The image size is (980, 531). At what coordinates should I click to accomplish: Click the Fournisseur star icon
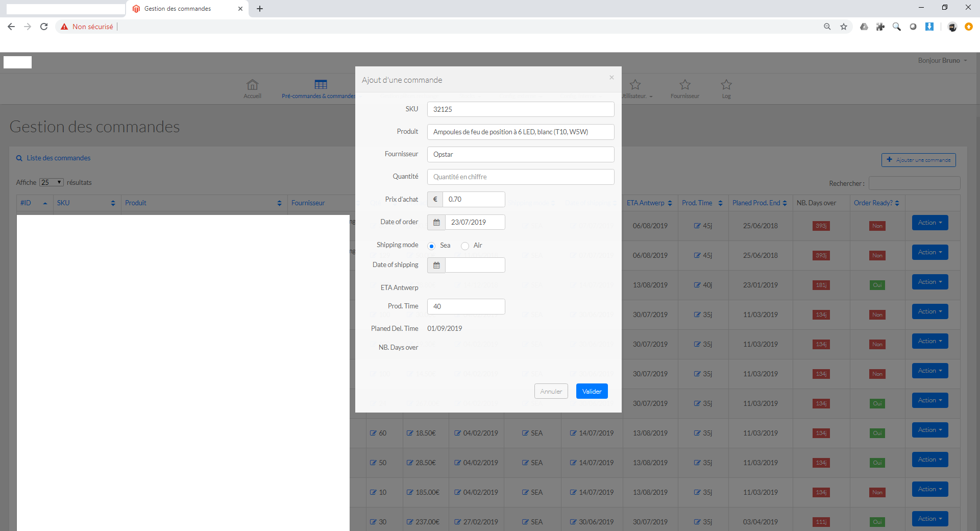[x=685, y=85]
